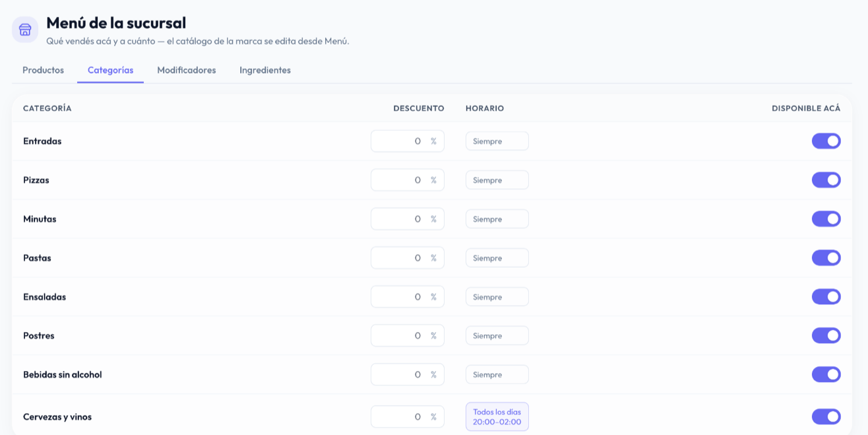This screenshot has height=435, width=868.
Task: Edit Bebidas sin alcohol schedule
Action: (x=497, y=375)
